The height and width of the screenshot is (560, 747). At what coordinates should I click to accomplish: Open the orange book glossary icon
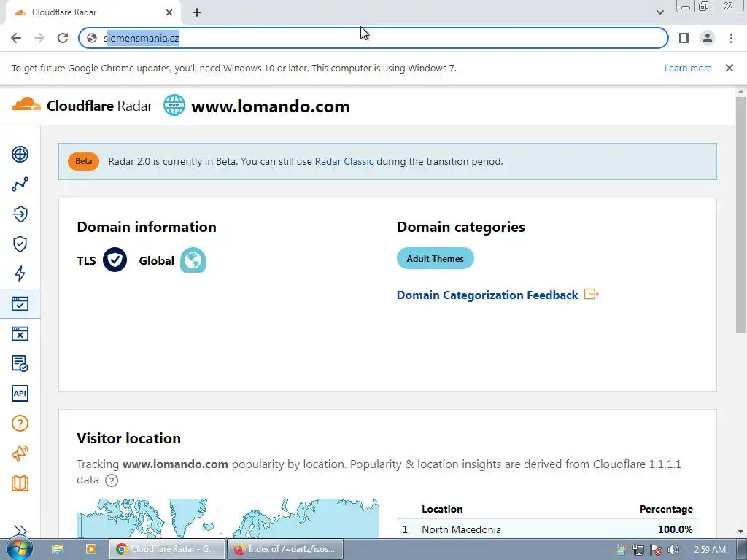(x=20, y=483)
